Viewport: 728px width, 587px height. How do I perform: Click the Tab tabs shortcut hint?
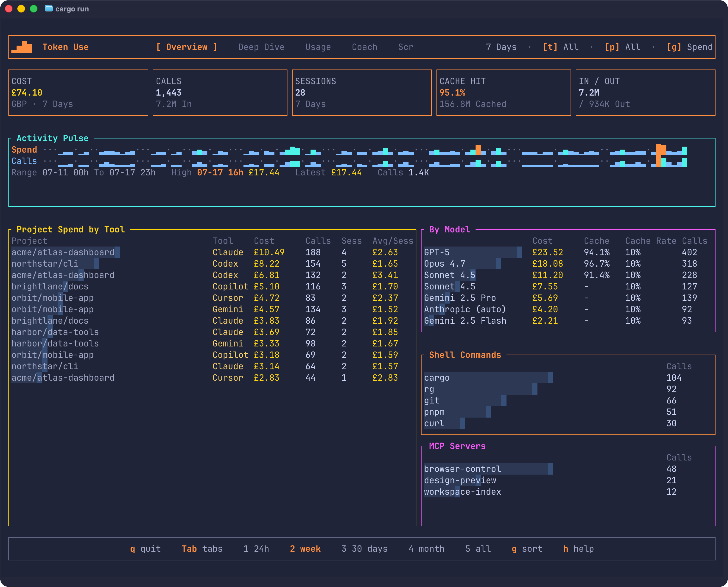(202, 549)
